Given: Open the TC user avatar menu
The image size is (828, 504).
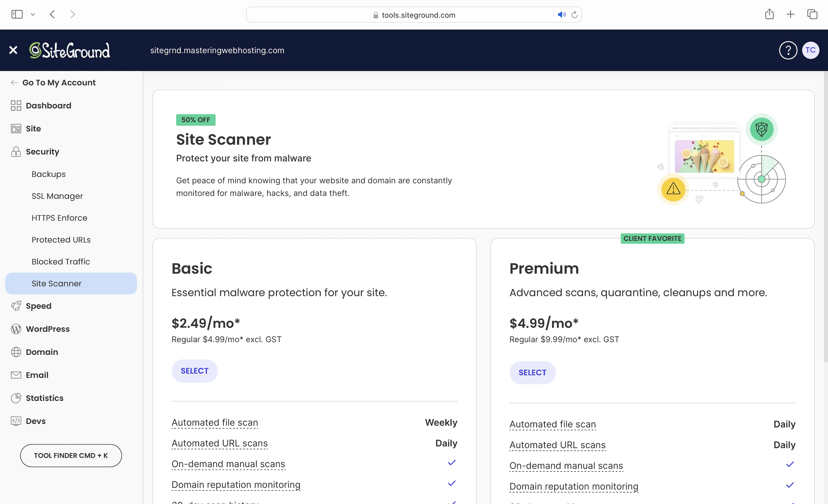Looking at the screenshot, I should point(810,50).
